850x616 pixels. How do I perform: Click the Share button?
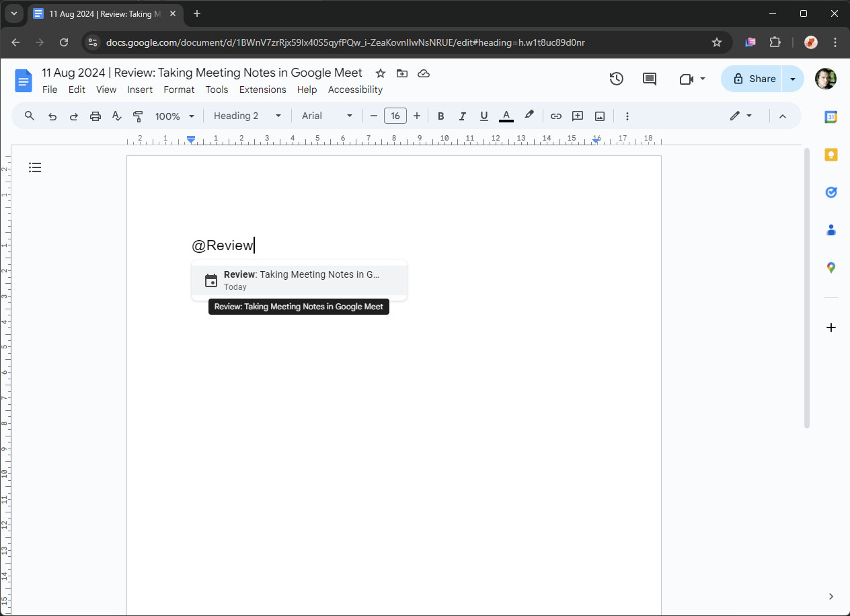[x=753, y=79]
